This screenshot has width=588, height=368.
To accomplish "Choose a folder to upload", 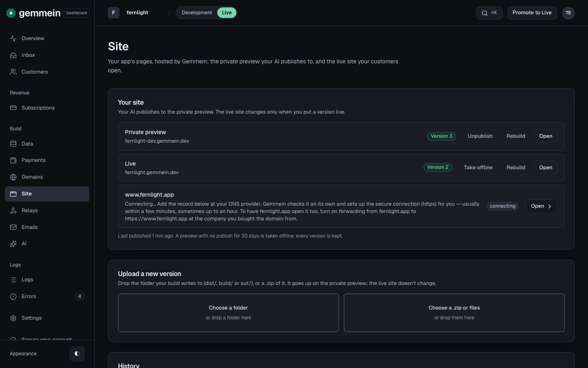I will [228, 313].
